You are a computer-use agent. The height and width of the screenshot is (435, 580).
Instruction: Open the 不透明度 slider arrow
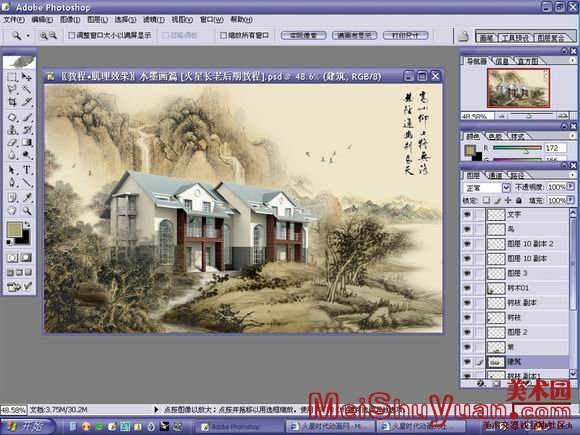click(570, 187)
